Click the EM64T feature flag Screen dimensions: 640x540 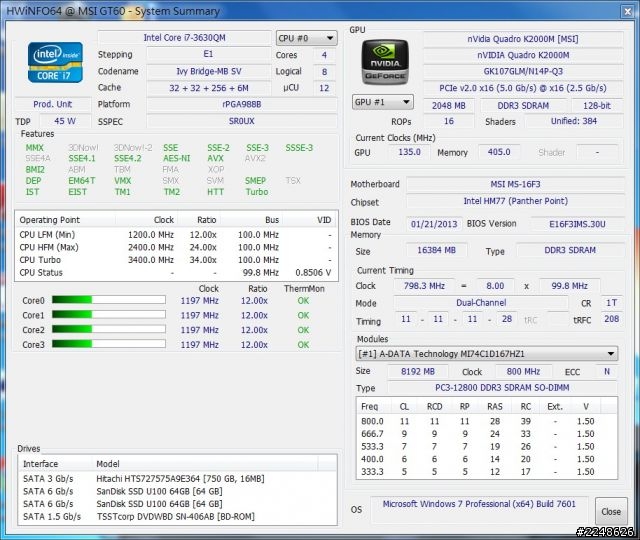pos(82,181)
